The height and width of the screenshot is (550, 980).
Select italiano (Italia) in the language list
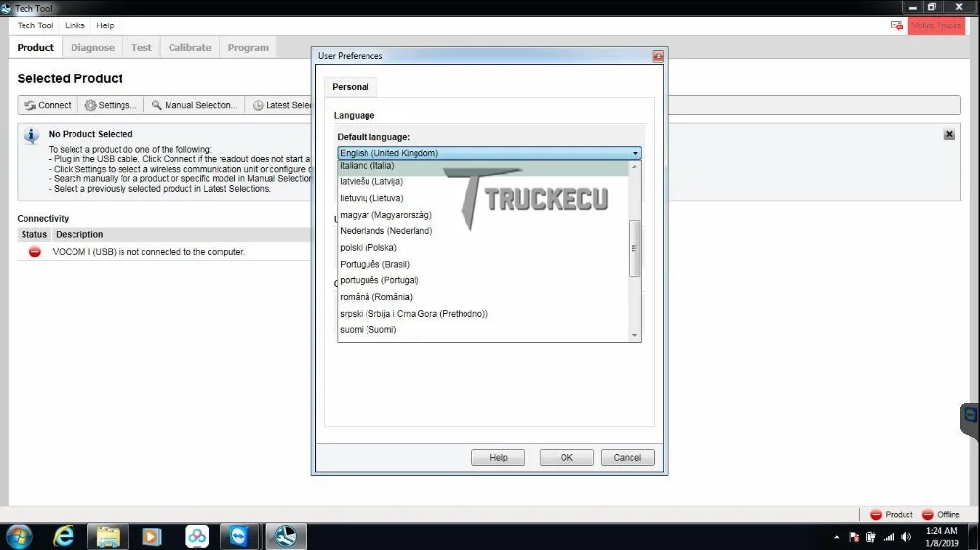click(x=483, y=167)
